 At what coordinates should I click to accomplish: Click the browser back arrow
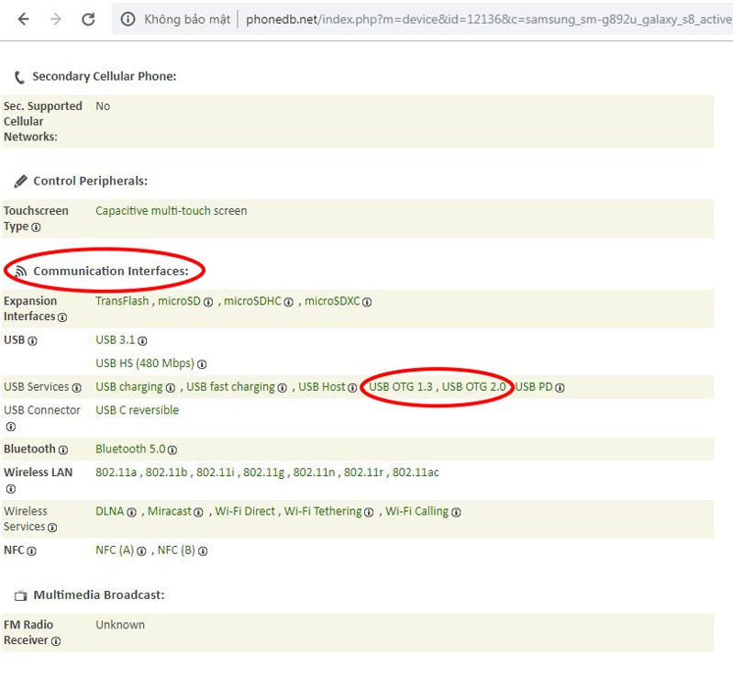[23, 19]
